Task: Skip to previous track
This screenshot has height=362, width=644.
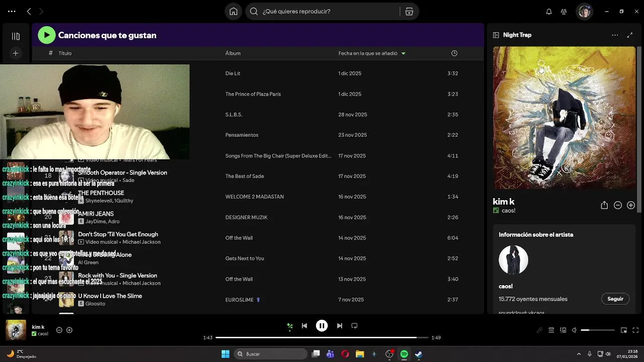Action: (x=304, y=326)
